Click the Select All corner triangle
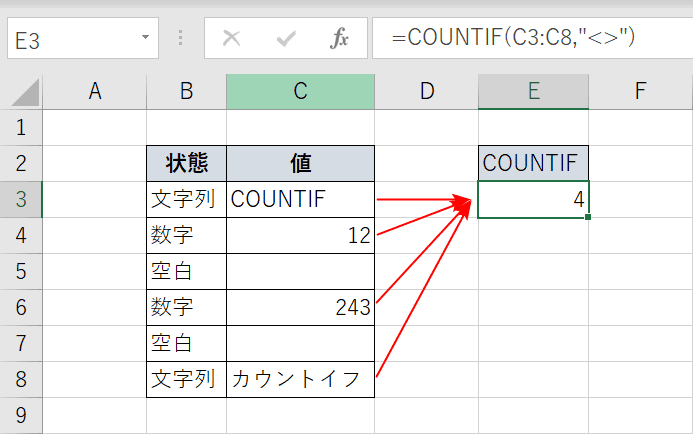Image resolution: width=693 pixels, height=434 pixels. coord(25,92)
